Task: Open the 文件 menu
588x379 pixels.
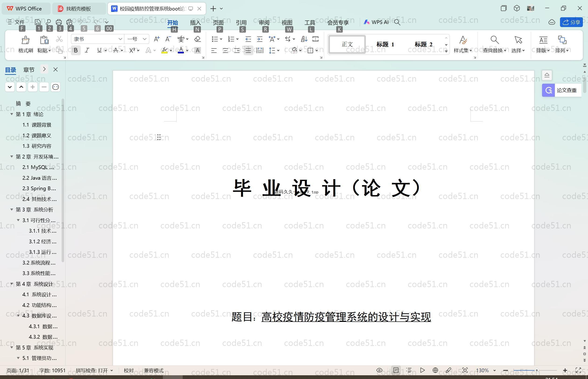Action: pyautogui.click(x=16, y=22)
